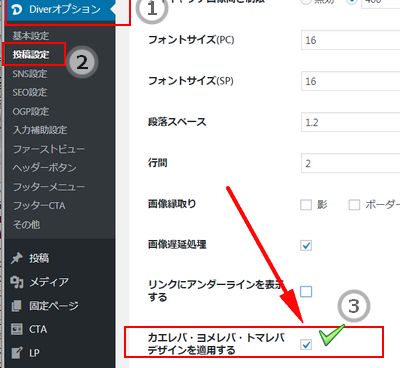Open the CTA admin menu
Screen dimensions: 400x368
coord(38,329)
